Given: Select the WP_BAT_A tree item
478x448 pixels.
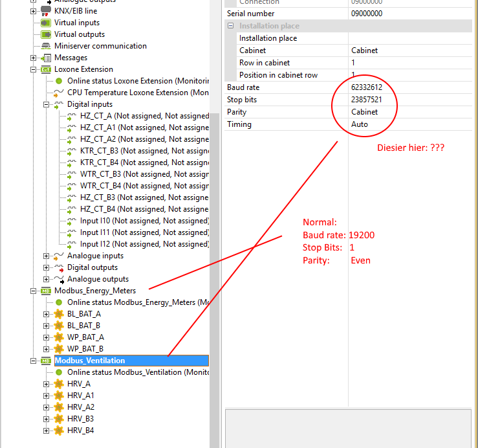Looking at the screenshot, I should [85, 337].
